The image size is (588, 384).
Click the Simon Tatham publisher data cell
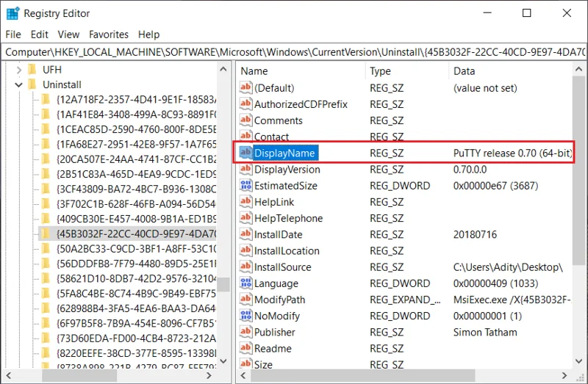click(x=485, y=333)
